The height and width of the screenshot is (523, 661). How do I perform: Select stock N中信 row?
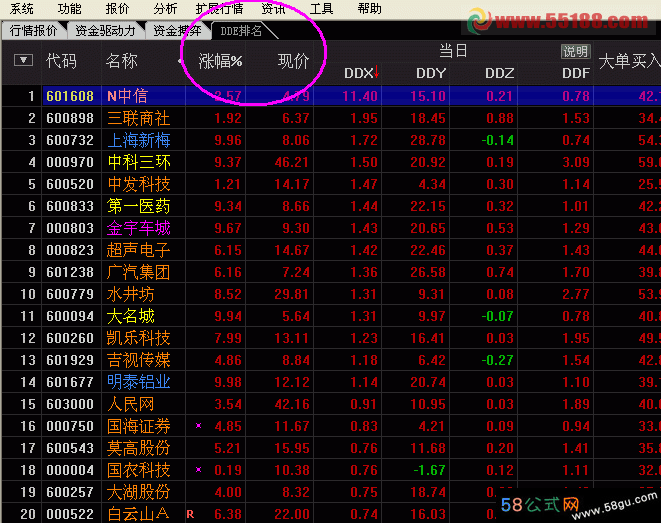pyautogui.click(x=331, y=96)
